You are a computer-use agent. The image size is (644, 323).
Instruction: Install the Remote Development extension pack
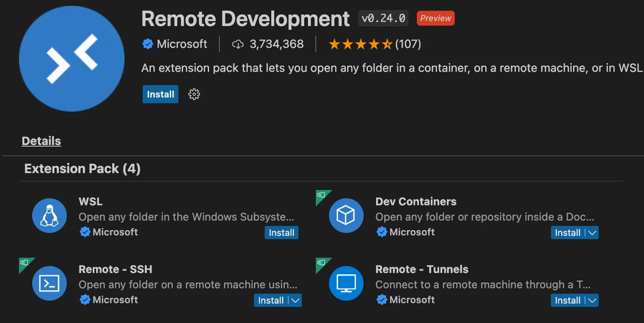pyautogui.click(x=160, y=94)
